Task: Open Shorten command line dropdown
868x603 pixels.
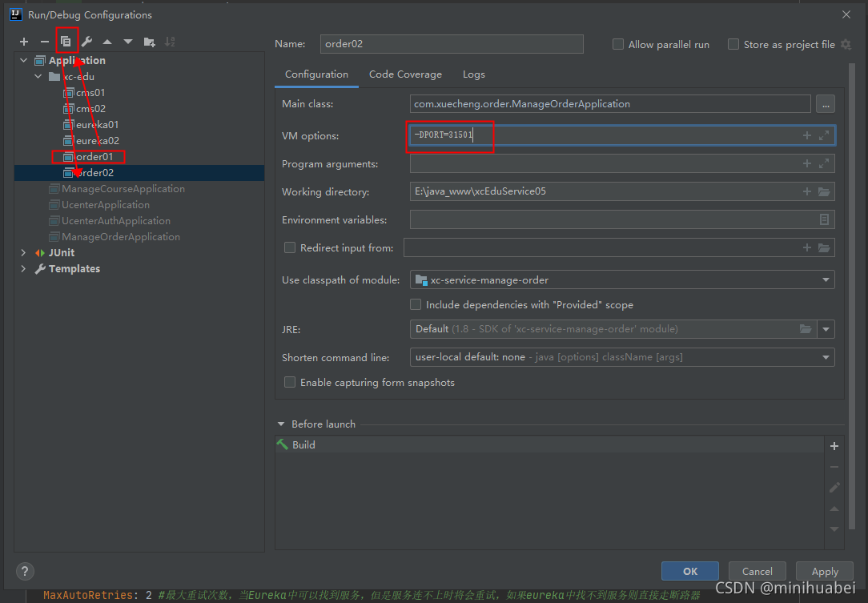Action: coord(621,357)
